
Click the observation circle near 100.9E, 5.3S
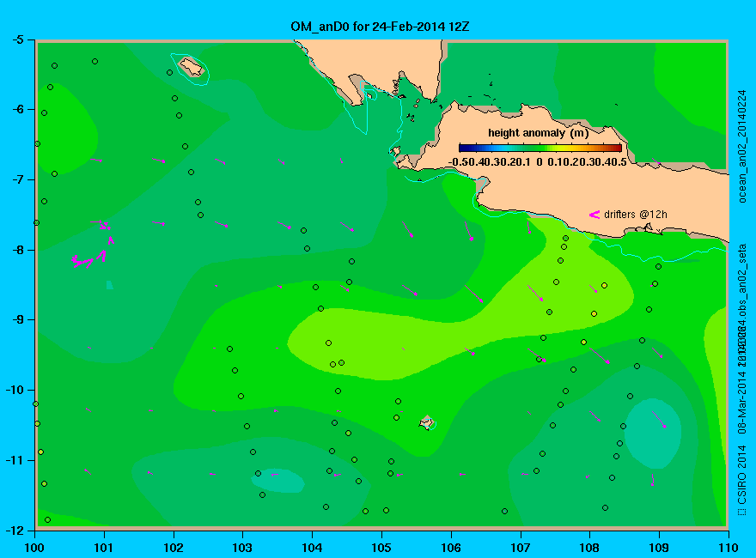(x=95, y=61)
